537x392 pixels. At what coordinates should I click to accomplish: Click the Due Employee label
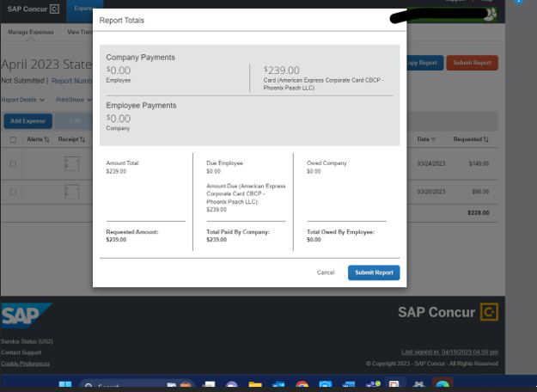click(x=225, y=163)
